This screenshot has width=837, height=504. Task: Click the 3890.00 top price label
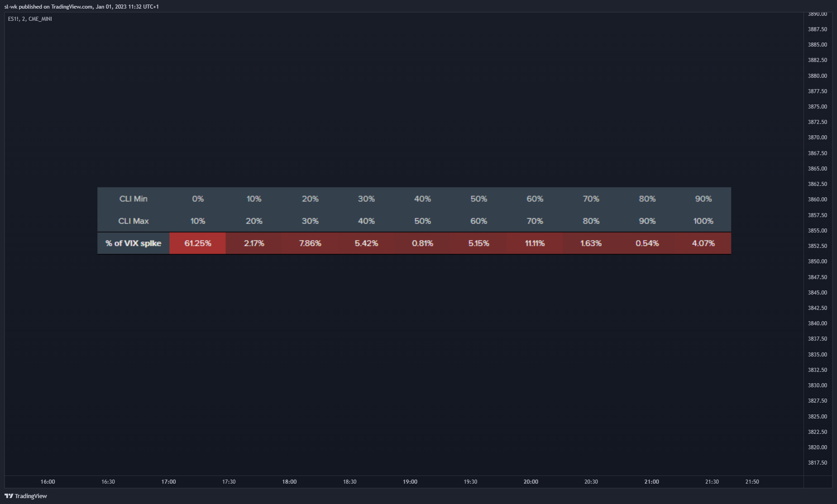tap(817, 14)
